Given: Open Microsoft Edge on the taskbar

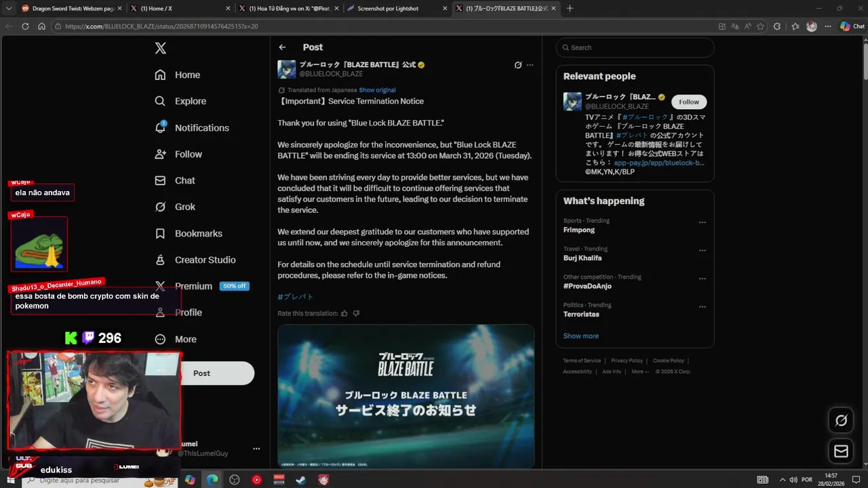Looking at the screenshot, I should point(212,480).
